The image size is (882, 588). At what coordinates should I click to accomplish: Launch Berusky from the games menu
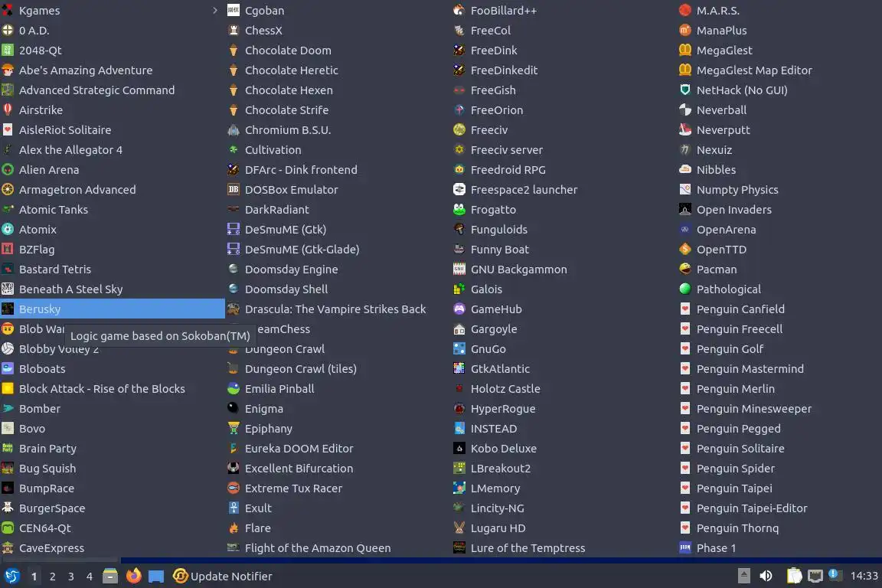113,309
